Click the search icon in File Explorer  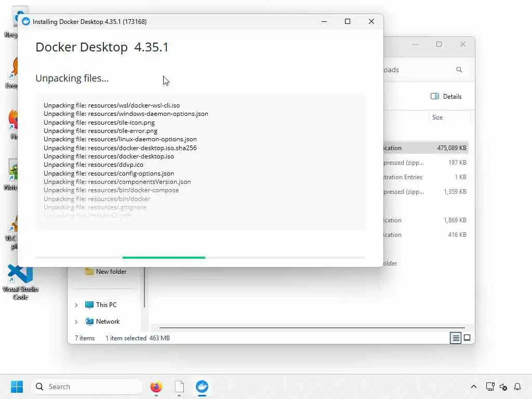click(x=459, y=70)
